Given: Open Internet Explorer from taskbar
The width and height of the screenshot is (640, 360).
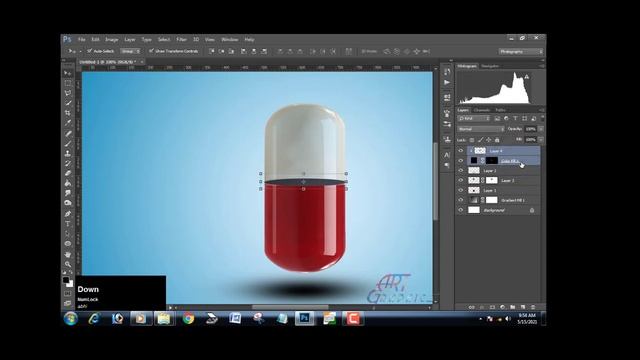Looking at the screenshot, I should (x=94, y=318).
